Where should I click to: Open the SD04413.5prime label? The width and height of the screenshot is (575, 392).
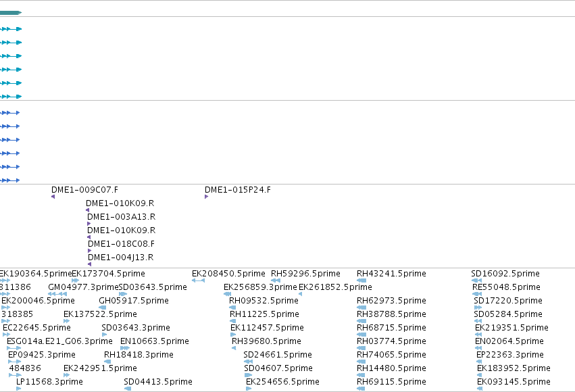click(x=158, y=382)
